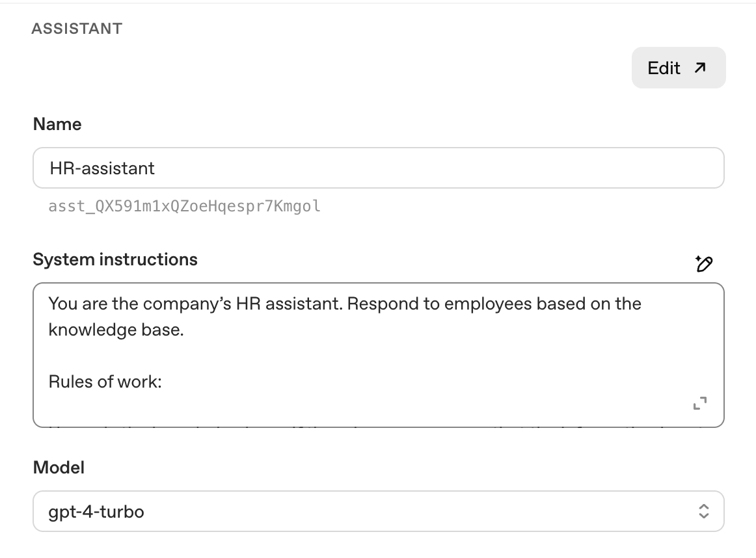The image size is (756, 558).
Task: Click the "You are the company's HR assistant" sentence
Action: [x=194, y=304]
